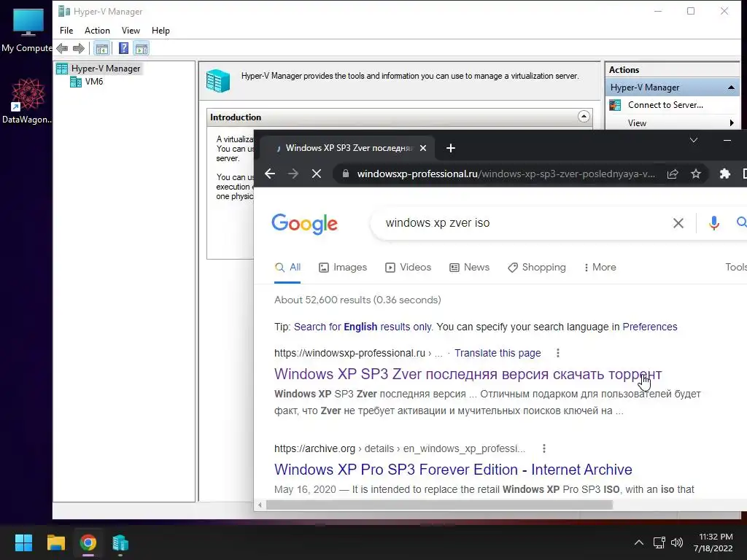This screenshot has height=560, width=747.
Task: Switch to the Shopping search tab
Action: coord(536,268)
